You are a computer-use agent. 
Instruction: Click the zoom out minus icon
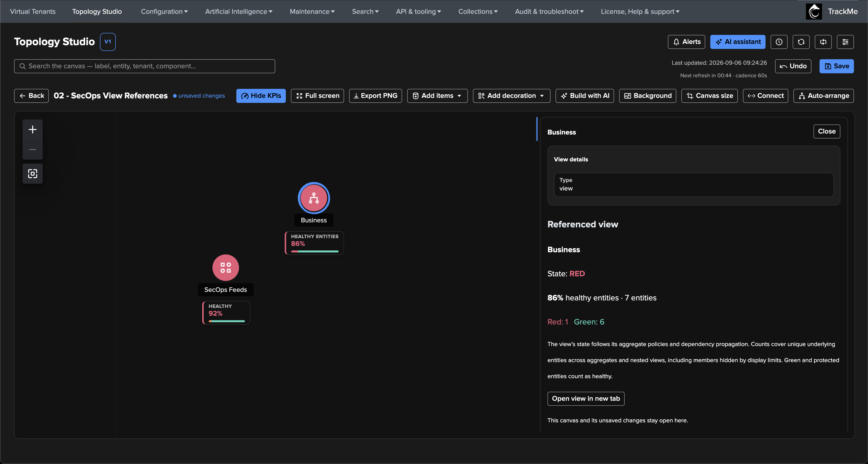point(32,150)
